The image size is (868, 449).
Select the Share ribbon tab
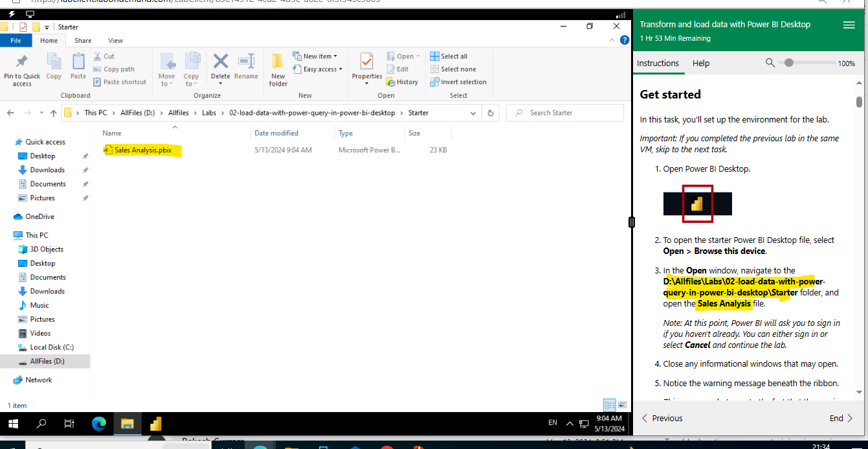(83, 40)
